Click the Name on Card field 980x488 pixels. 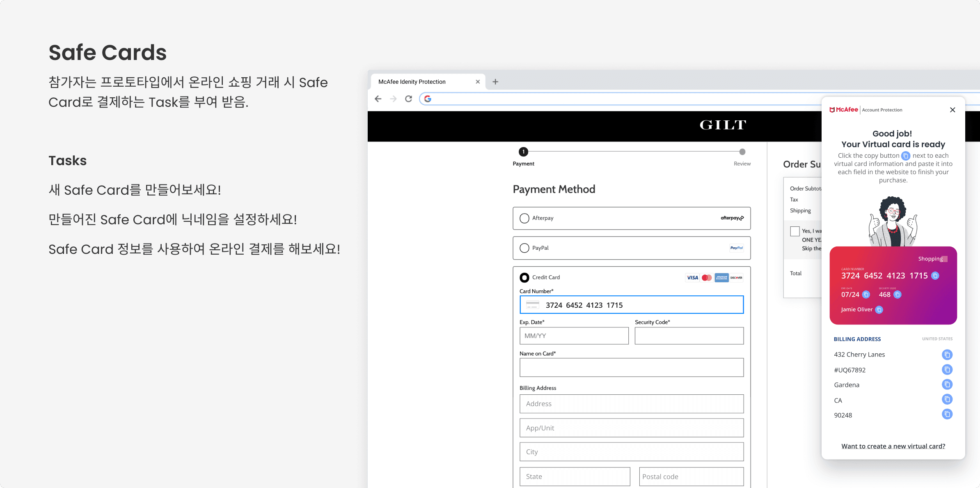[632, 368]
